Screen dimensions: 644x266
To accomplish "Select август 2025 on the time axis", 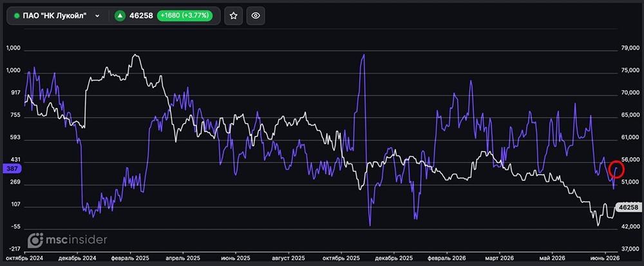I will [x=289, y=259].
